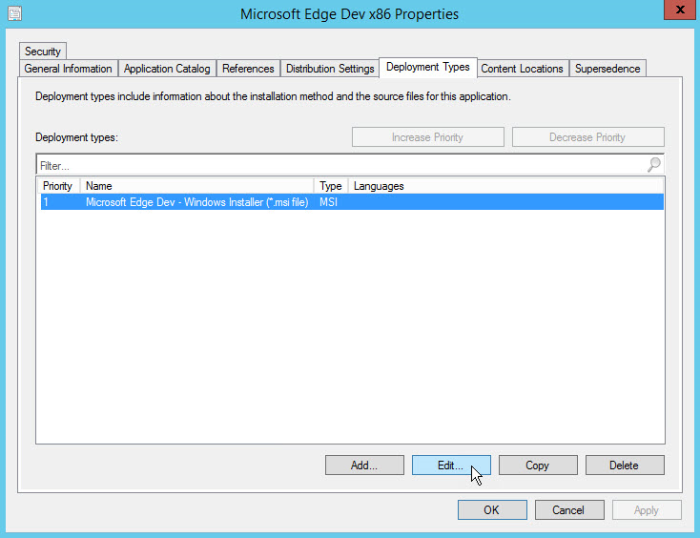Select the Distribution Settings tab
The height and width of the screenshot is (538, 700).
point(330,68)
